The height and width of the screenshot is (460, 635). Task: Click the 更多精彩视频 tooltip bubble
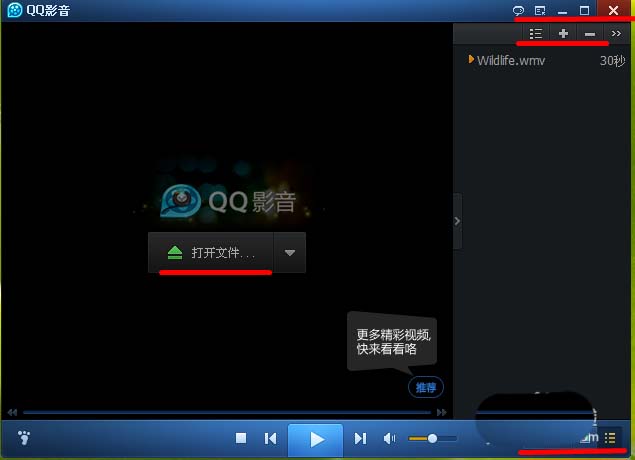tap(392, 341)
